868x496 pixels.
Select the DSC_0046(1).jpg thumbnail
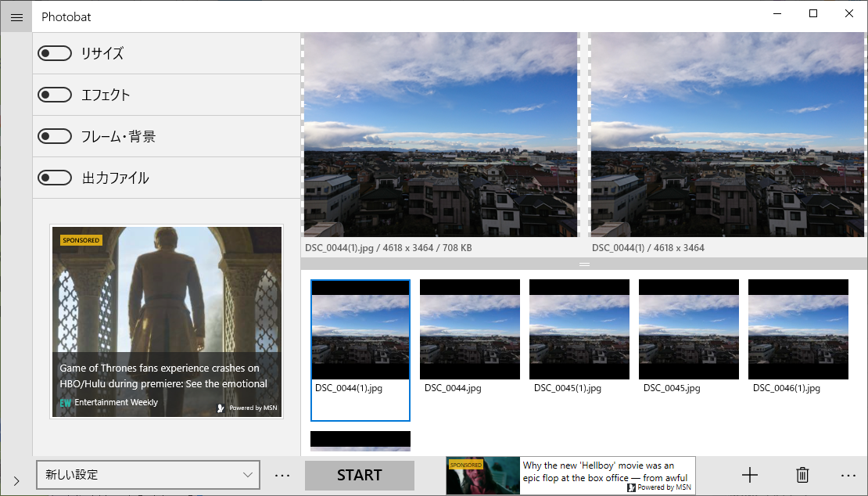click(x=798, y=329)
